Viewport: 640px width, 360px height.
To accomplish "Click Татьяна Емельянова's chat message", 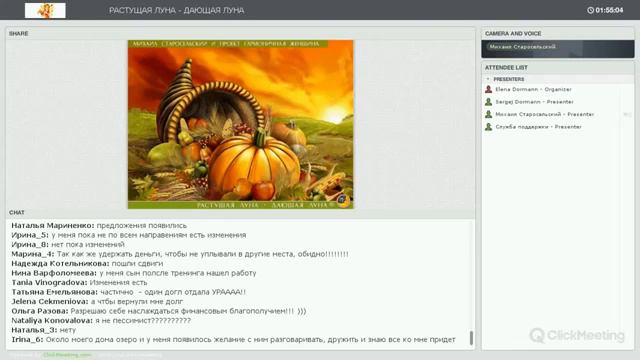I will (129, 292).
